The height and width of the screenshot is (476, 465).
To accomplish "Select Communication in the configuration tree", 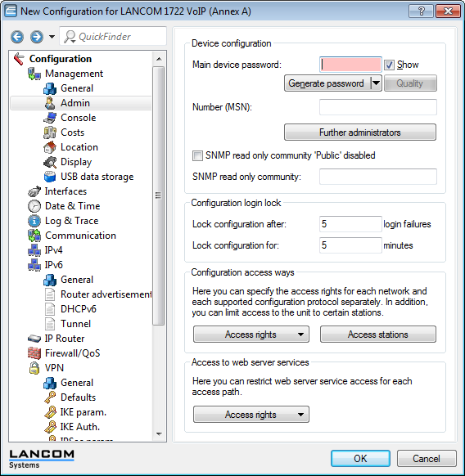I will pyautogui.click(x=80, y=236).
